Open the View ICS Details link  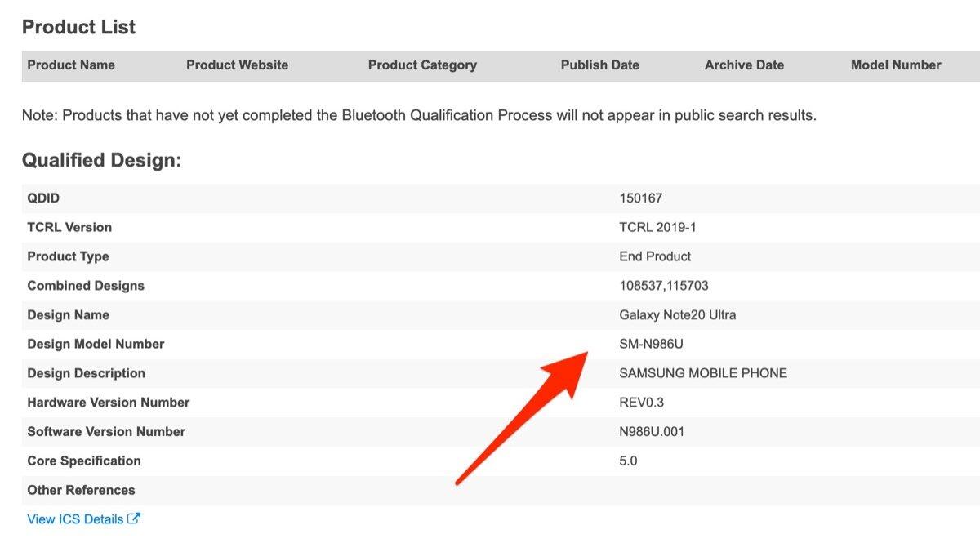(75, 519)
